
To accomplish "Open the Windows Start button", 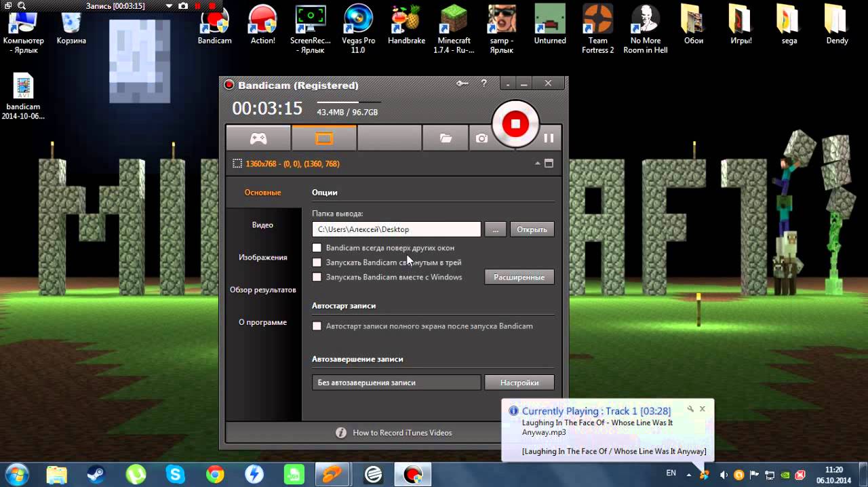I will click(16, 474).
